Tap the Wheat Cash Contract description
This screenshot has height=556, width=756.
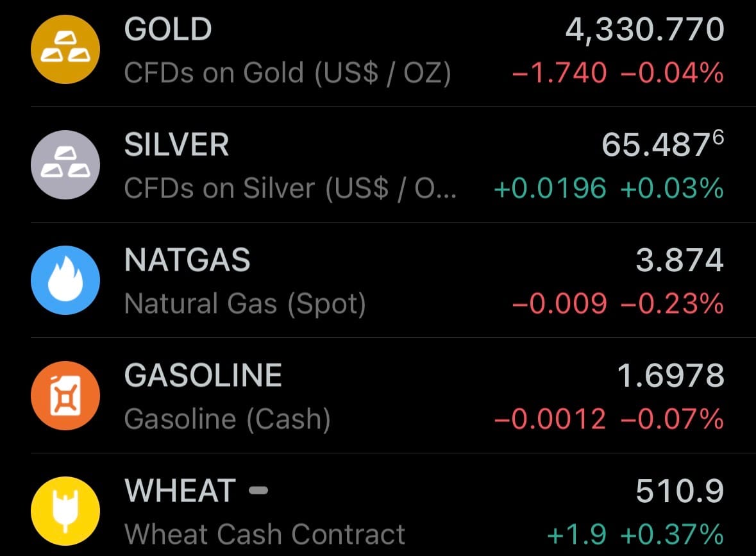265,535
